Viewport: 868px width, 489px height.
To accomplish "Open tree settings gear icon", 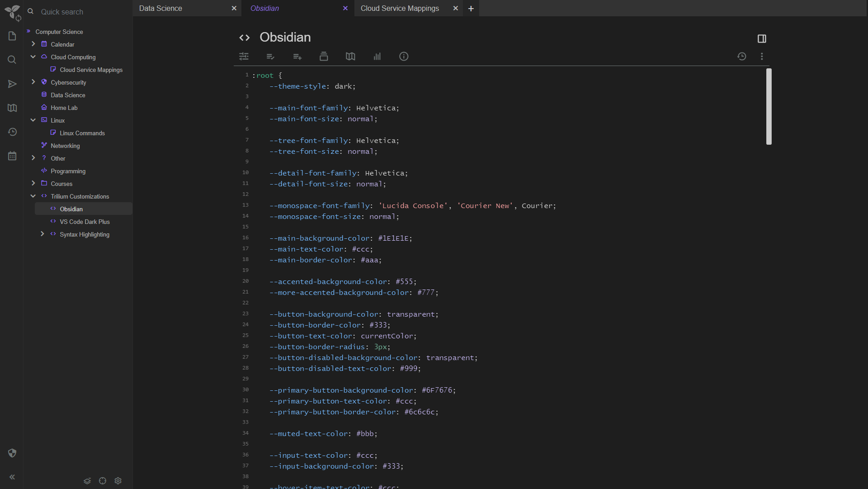I will click(118, 481).
